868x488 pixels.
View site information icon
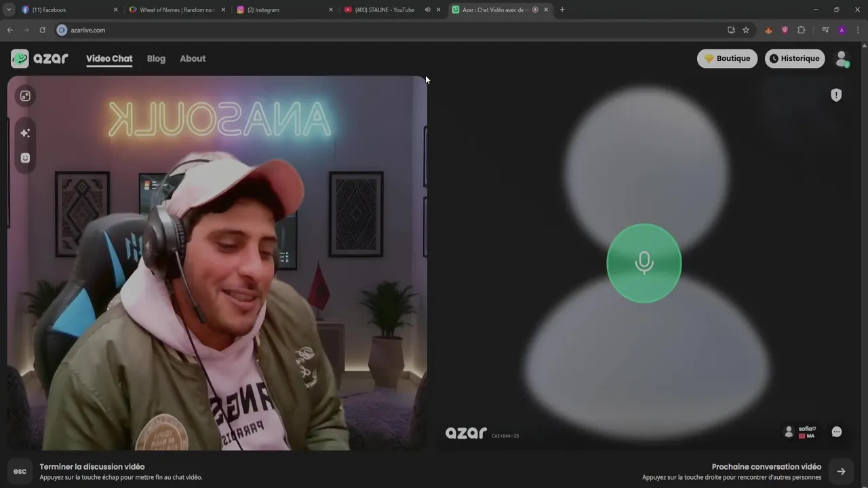coord(62,30)
